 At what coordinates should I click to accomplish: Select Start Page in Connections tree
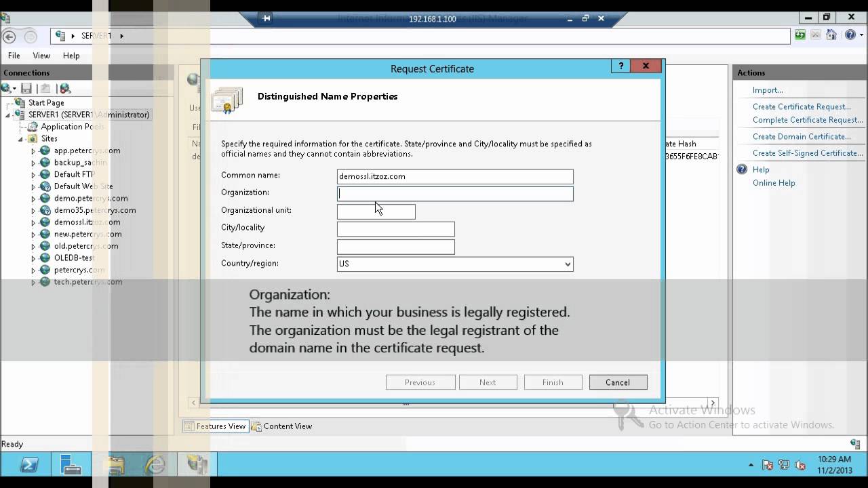pyautogui.click(x=46, y=103)
